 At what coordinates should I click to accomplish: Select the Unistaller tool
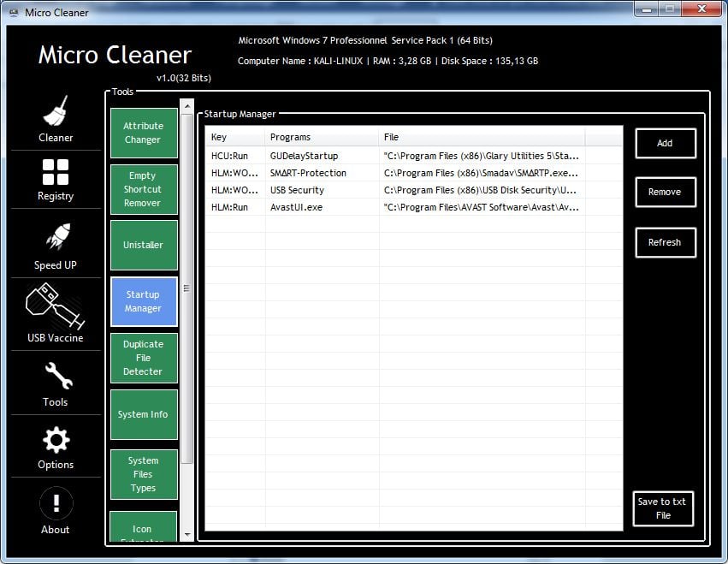[144, 245]
